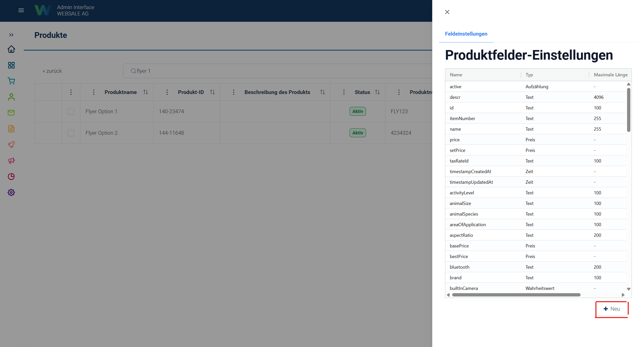Open the document sidebar icon
The height and width of the screenshot is (347, 644).
(x=11, y=129)
